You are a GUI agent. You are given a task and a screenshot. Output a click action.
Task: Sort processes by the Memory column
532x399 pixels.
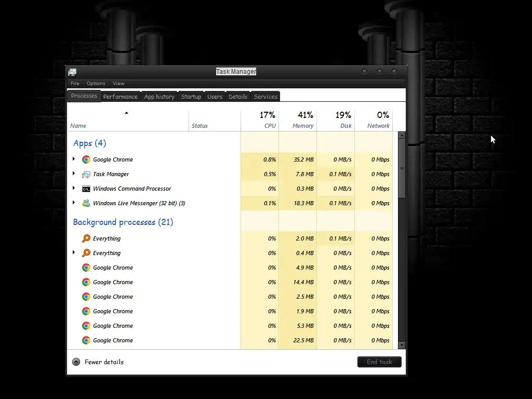coord(298,120)
